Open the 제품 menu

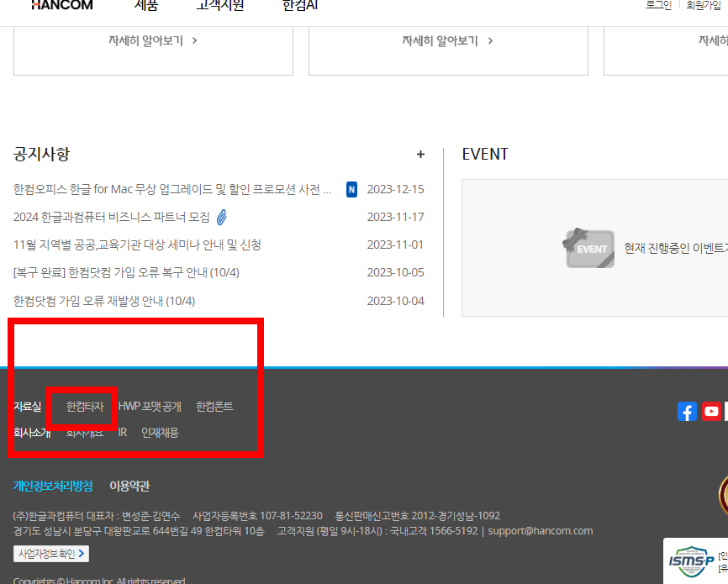146,4
